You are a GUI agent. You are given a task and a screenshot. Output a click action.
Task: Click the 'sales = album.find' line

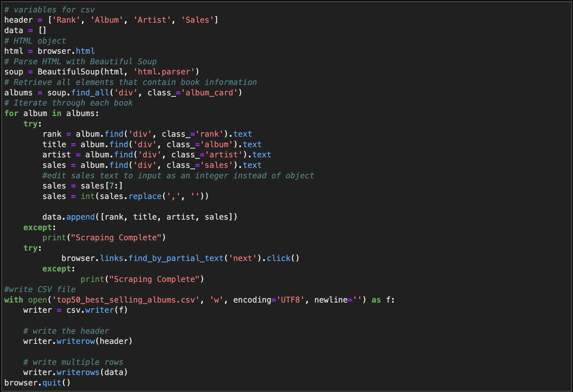click(x=152, y=165)
